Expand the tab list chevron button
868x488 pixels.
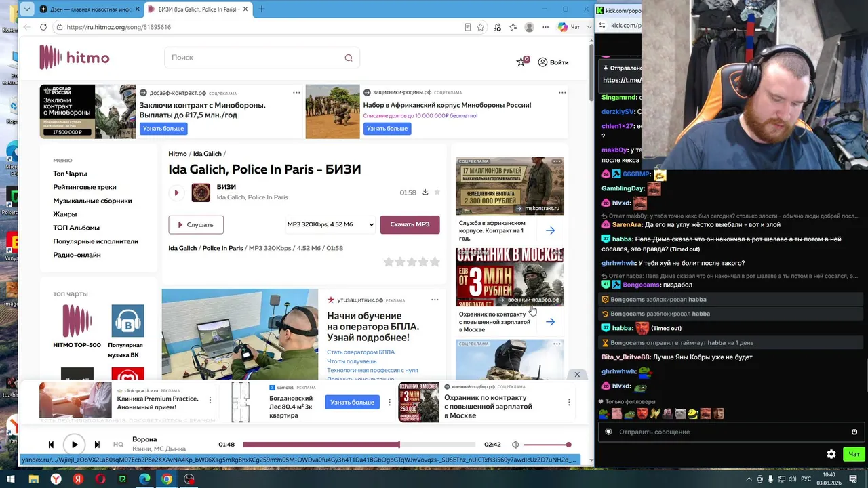pos(26,9)
